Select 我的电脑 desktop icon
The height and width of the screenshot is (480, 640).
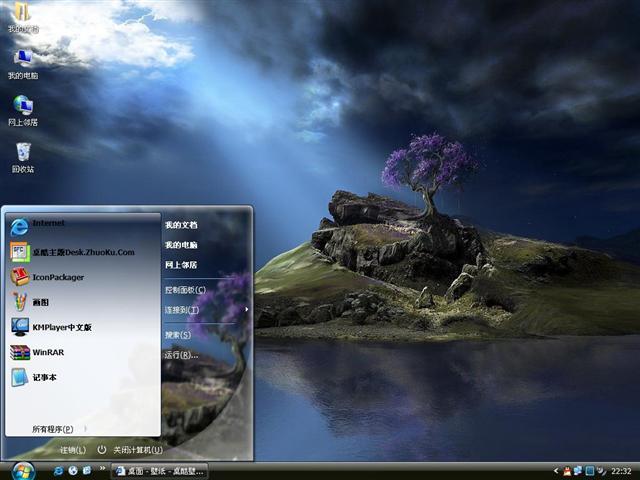[x=23, y=64]
